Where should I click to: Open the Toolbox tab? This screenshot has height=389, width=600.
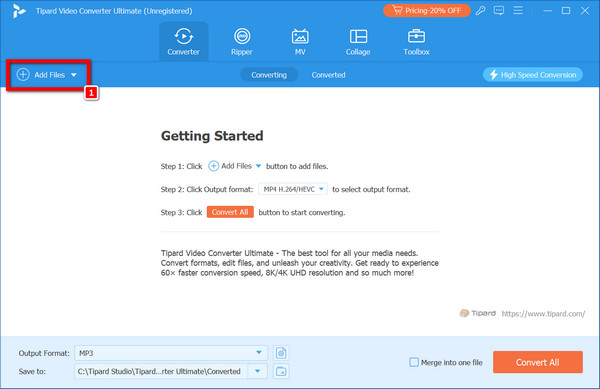[x=416, y=41]
